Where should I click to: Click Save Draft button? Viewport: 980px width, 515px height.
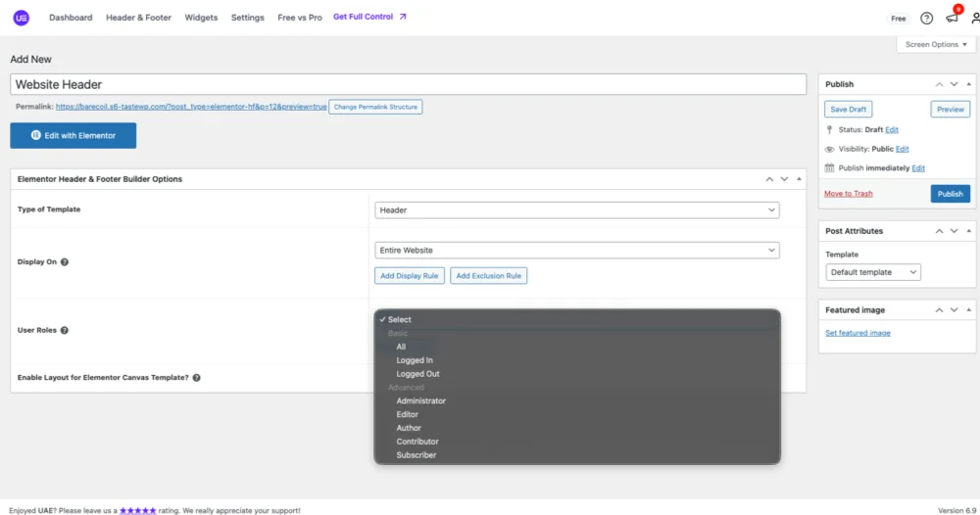tap(848, 110)
